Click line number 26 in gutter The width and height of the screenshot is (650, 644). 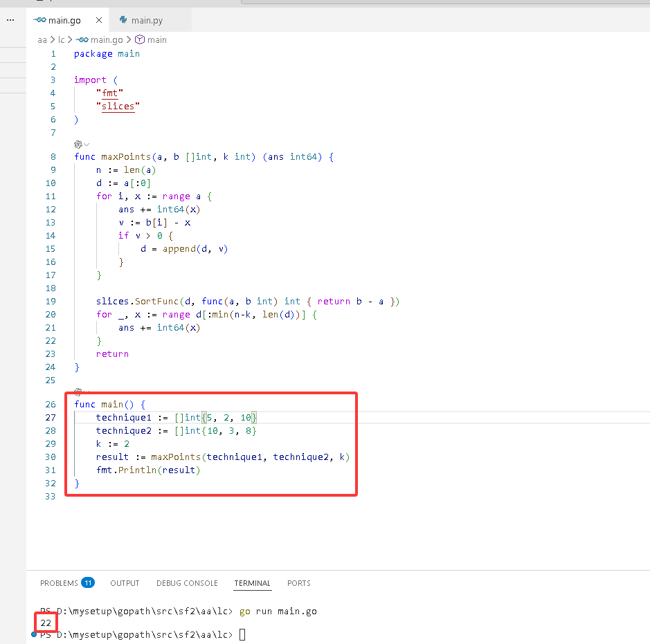[x=50, y=405]
